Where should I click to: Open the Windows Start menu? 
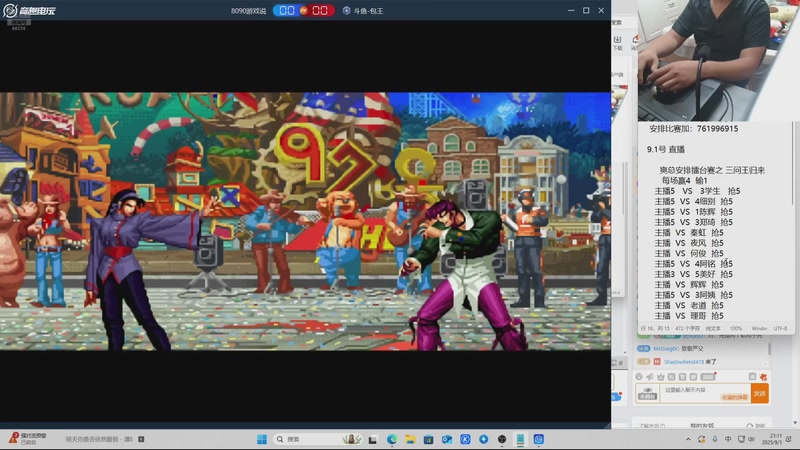[x=262, y=439]
